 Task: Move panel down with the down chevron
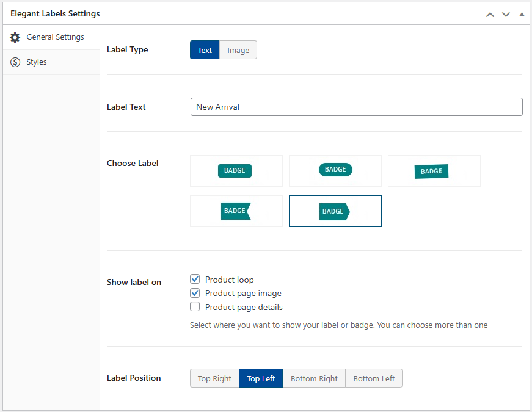point(506,14)
